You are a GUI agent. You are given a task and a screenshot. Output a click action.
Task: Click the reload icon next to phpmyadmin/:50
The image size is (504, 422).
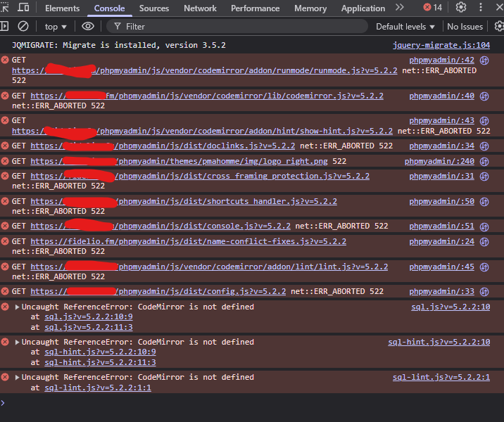[484, 202]
